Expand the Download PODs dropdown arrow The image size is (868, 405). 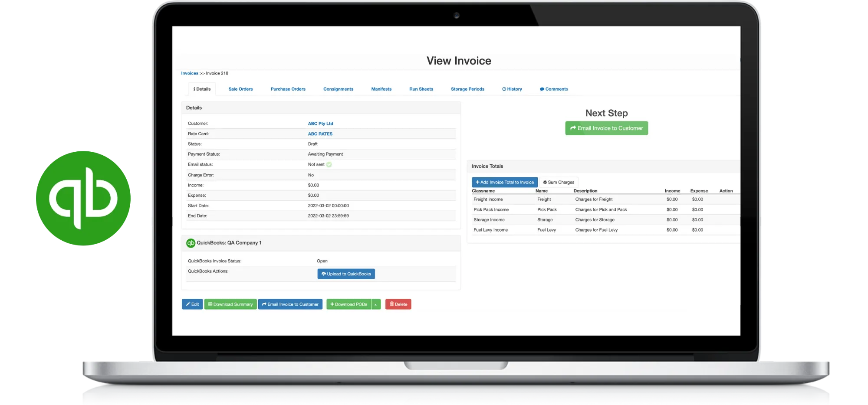tap(375, 304)
